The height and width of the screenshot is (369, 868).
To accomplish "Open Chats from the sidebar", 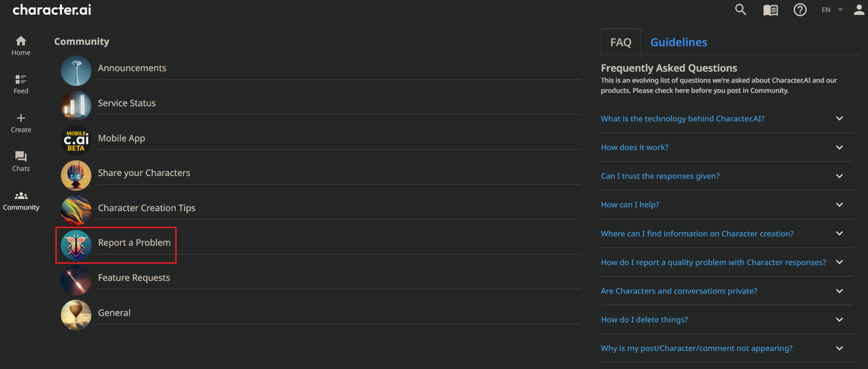I will [21, 162].
